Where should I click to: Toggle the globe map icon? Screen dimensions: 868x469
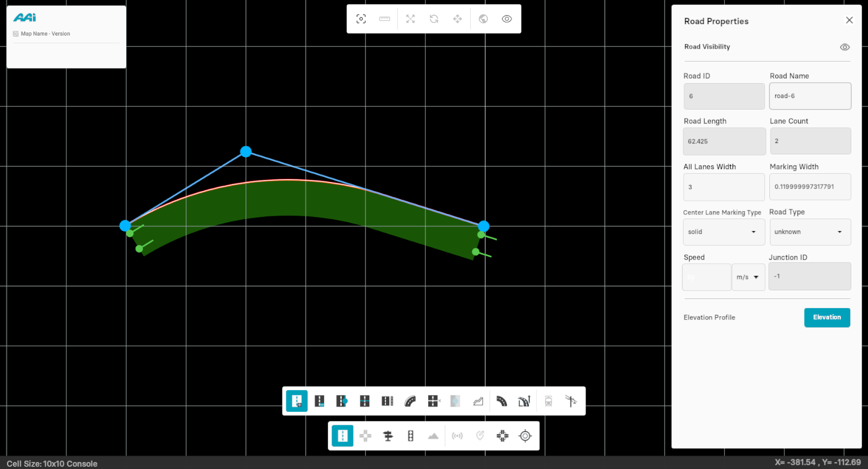point(483,19)
